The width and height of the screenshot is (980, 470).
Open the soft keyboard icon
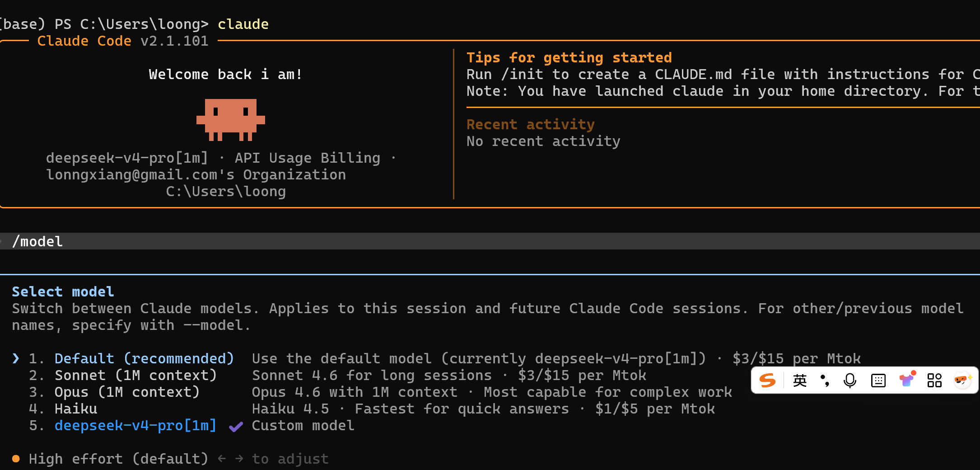point(878,381)
